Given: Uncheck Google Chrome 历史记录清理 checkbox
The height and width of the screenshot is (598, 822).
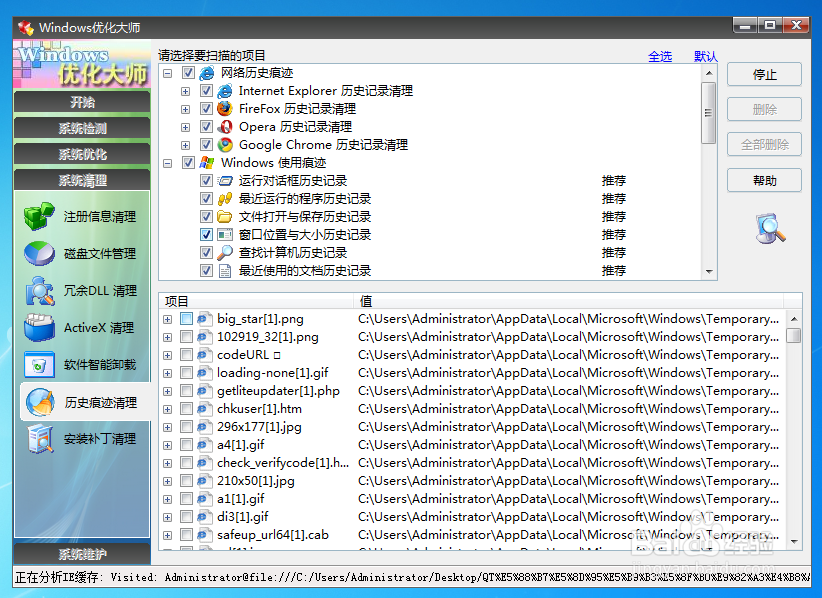Looking at the screenshot, I should pyautogui.click(x=207, y=145).
